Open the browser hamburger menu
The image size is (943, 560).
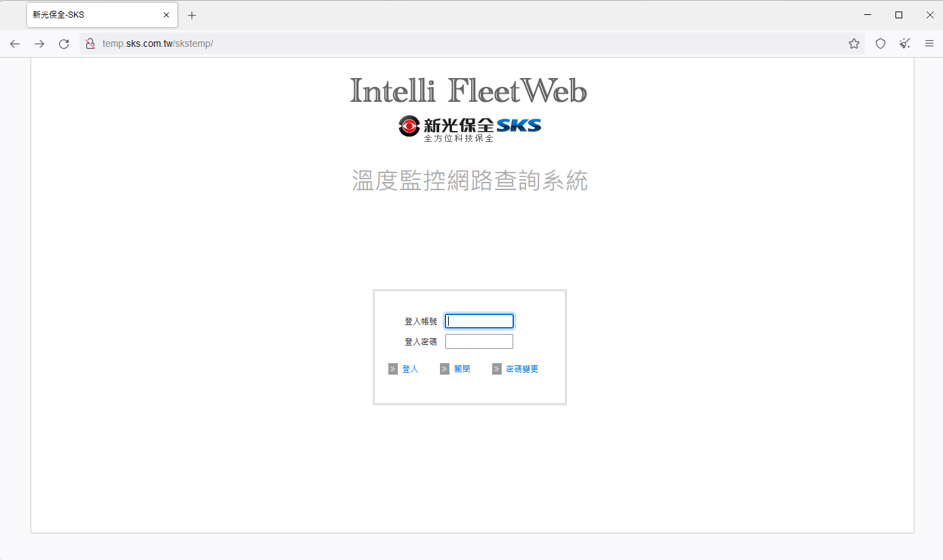[x=929, y=43]
